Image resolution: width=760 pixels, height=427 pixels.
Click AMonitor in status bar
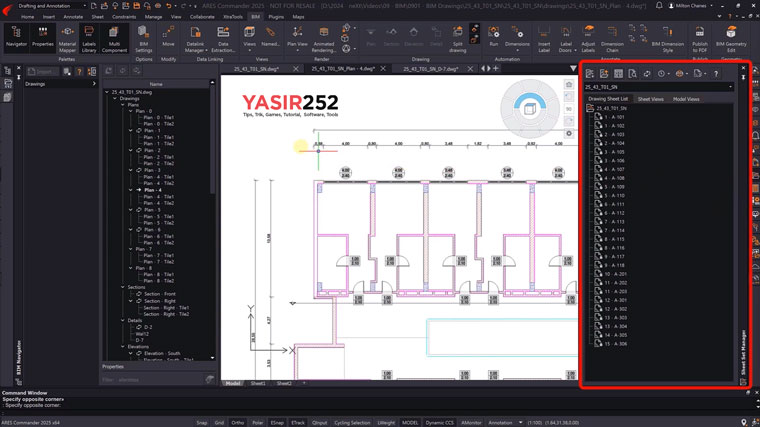pyautogui.click(x=471, y=423)
